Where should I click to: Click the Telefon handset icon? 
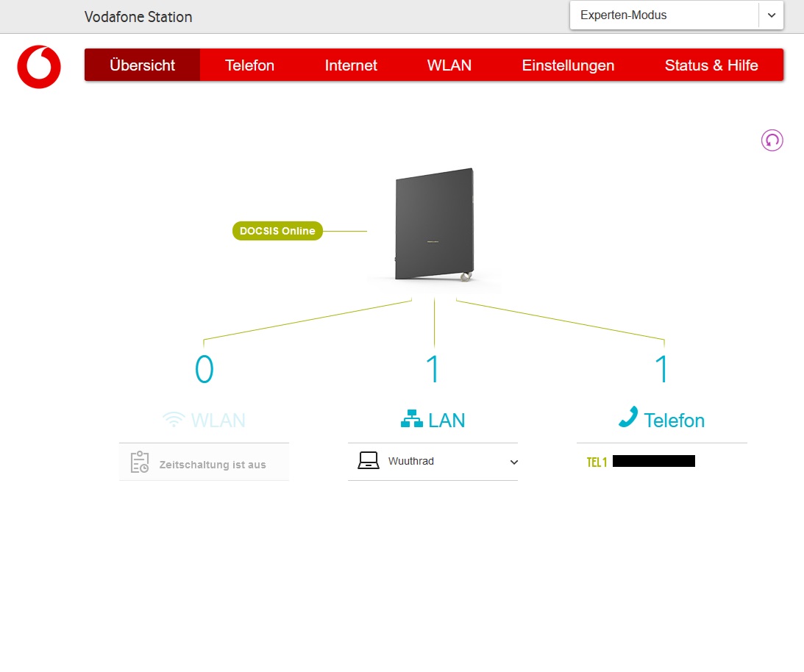point(628,417)
